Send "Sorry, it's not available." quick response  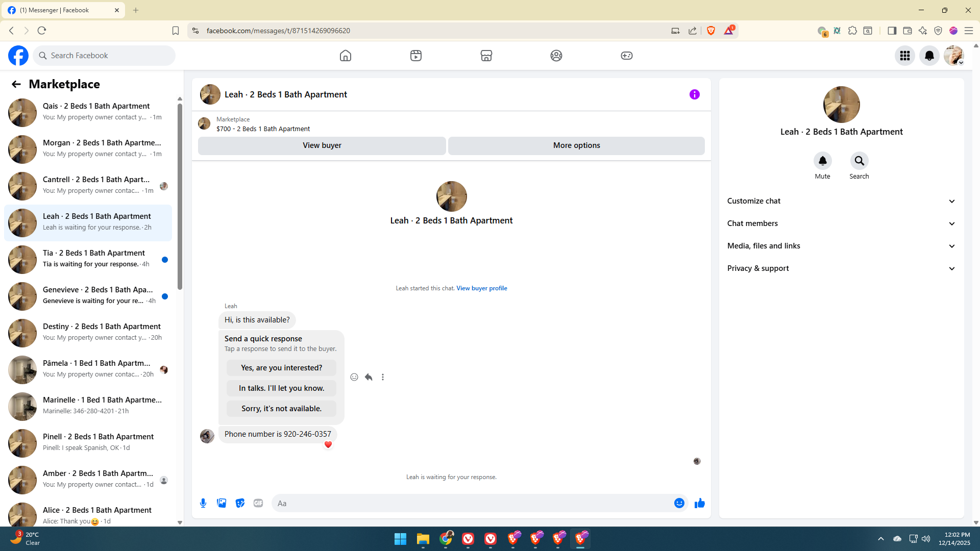[x=281, y=409]
